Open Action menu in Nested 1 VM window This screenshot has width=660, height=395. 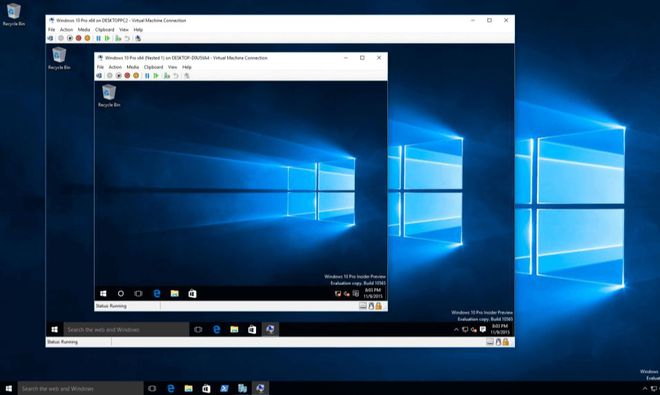tap(115, 67)
